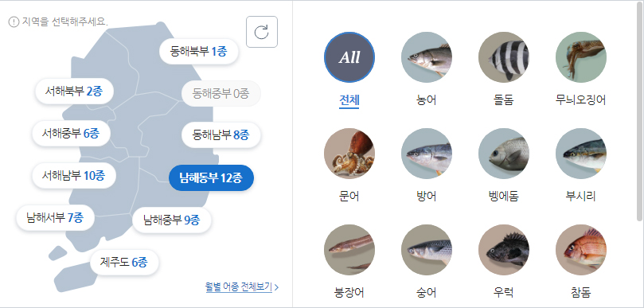This screenshot has height=308, width=644.
Task: Select the All 전체 category
Action: point(349,57)
